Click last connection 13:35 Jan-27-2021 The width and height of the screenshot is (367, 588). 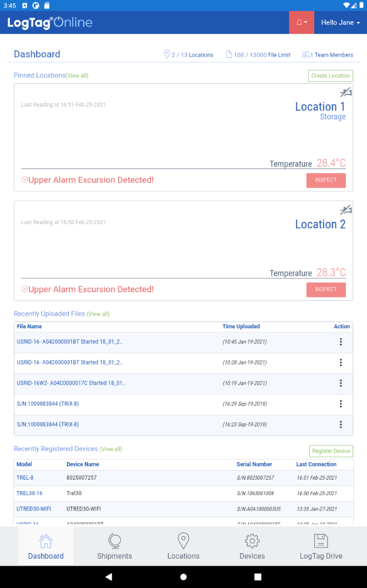coord(317,509)
